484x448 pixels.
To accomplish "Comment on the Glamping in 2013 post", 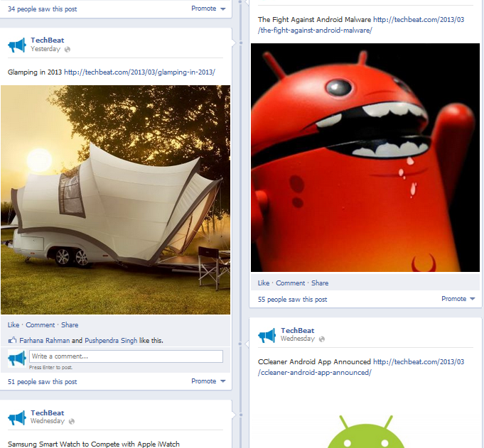I will coord(40,325).
